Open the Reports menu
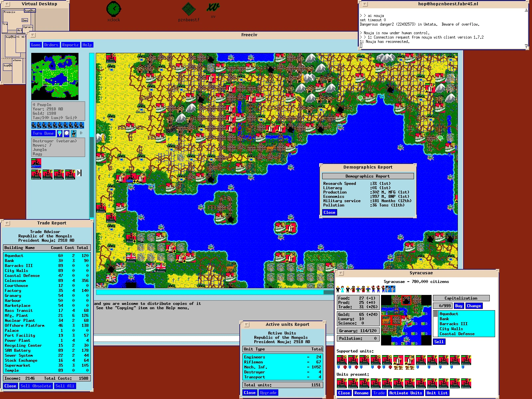This screenshot has width=532, height=399. tap(70, 45)
